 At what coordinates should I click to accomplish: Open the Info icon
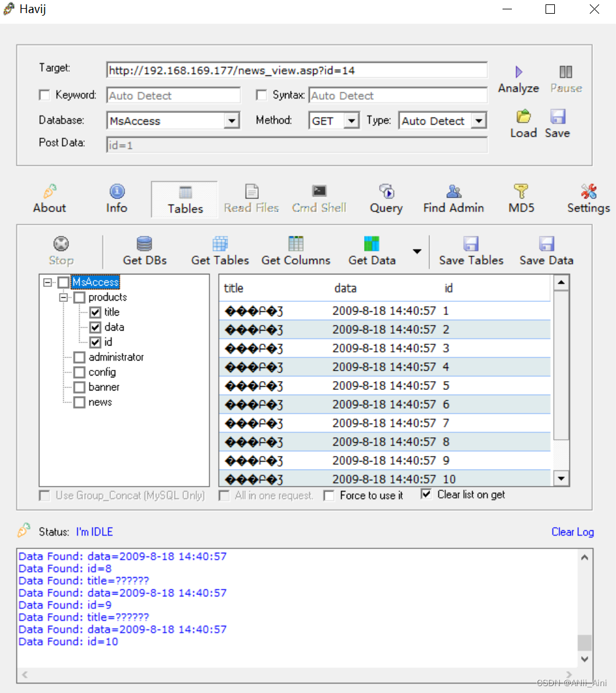[x=117, y=191]
